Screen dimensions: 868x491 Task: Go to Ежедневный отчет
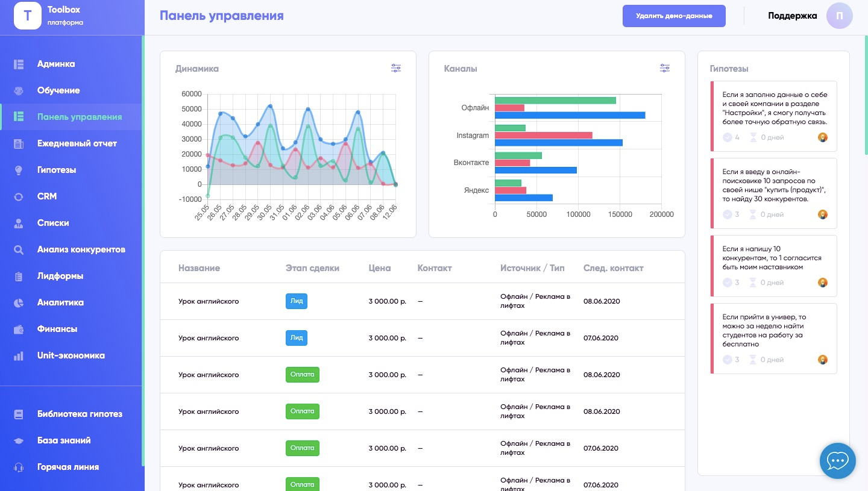point(71,143)
